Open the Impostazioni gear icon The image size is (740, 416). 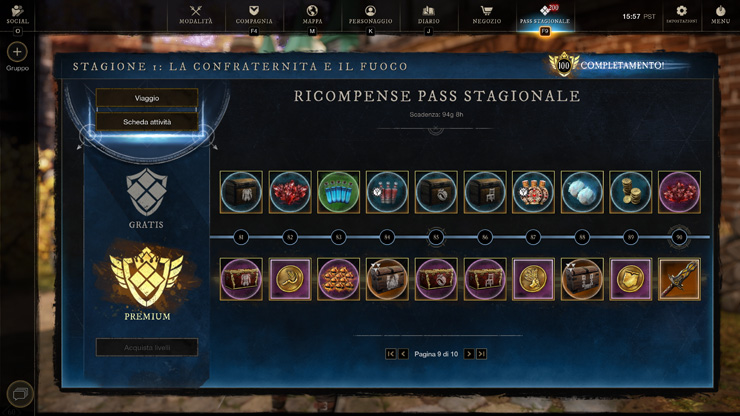(681, 10)
